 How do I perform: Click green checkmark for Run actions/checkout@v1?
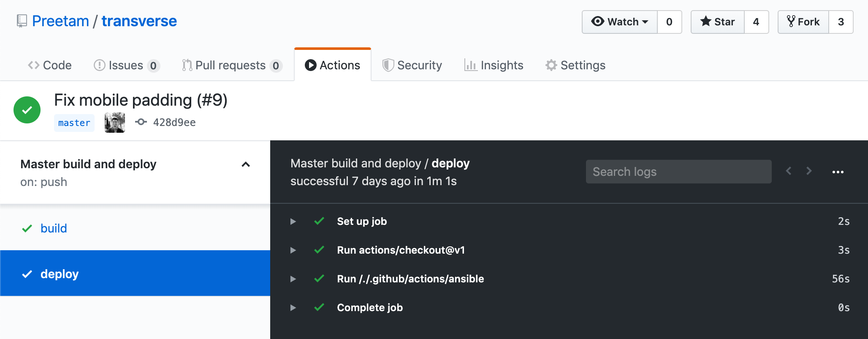click(319, 250)
